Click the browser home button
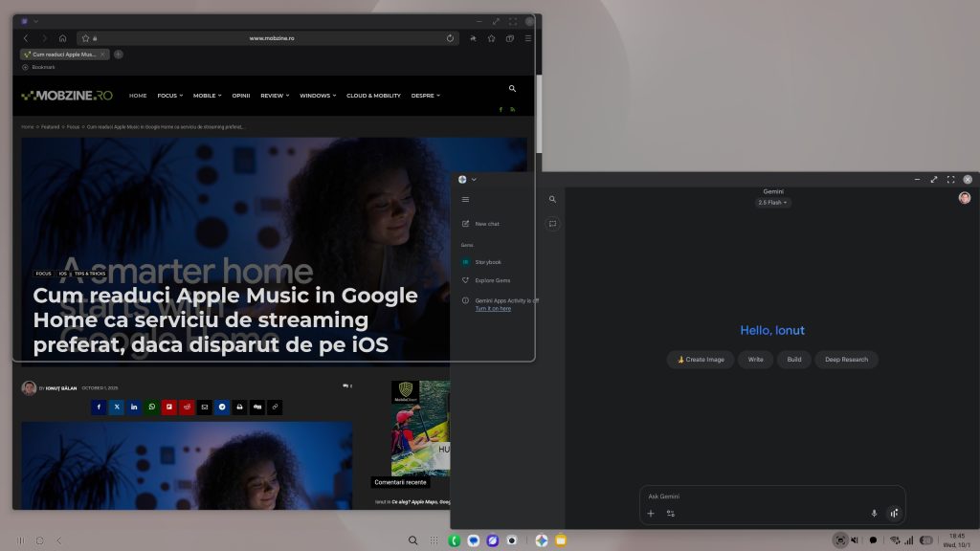Screen dimensions: 980x551 pyautogui.click(x=62, y=38)
